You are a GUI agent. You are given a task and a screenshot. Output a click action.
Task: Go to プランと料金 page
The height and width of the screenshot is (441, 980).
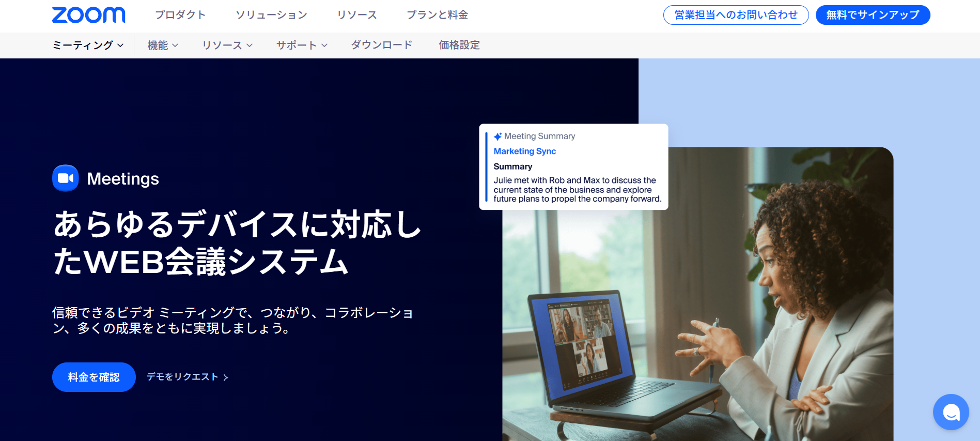[437, 15]
